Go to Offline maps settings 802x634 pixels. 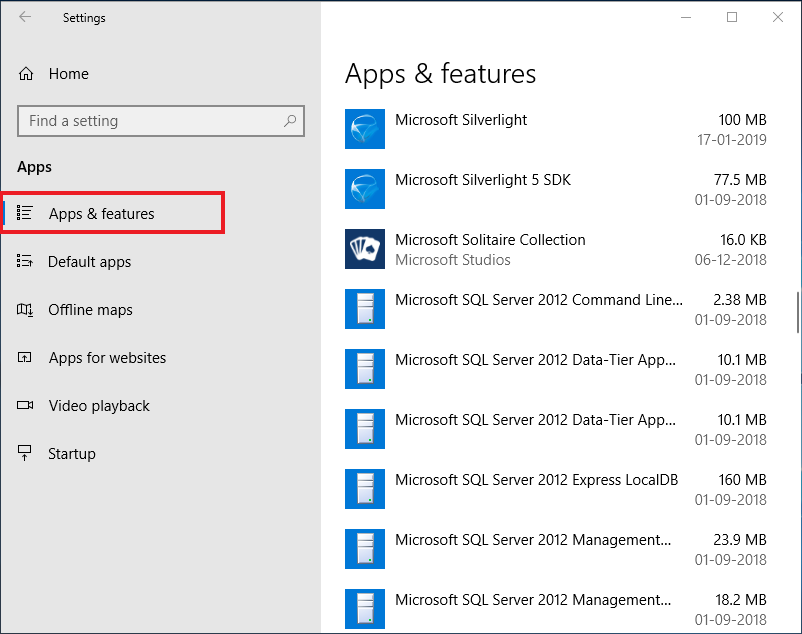coord(161,309)
